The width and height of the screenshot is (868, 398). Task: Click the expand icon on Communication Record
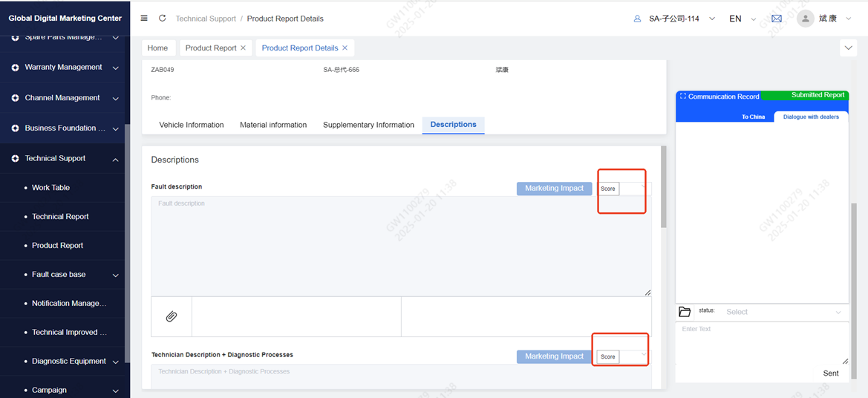pyautogui.click(x=682, y=97)
